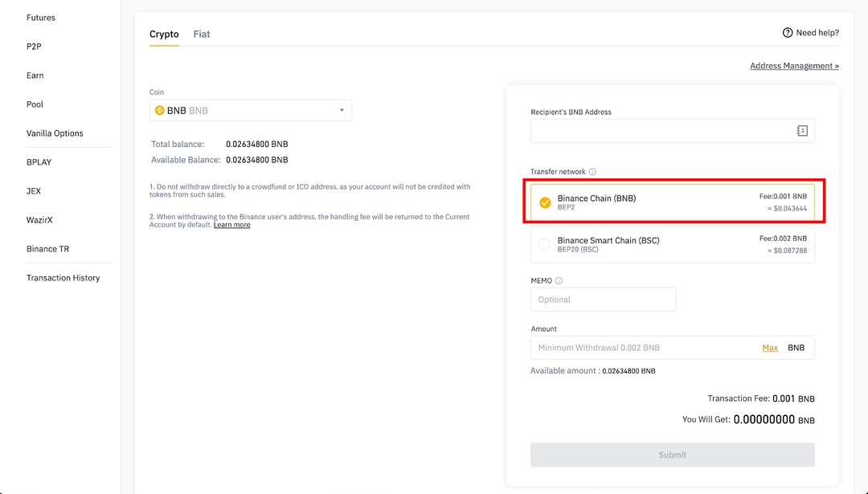Image resolution: width=868 pixels, height=494 pixels.
Task: Open BPLAY in the sidebar
Action: 39,162
